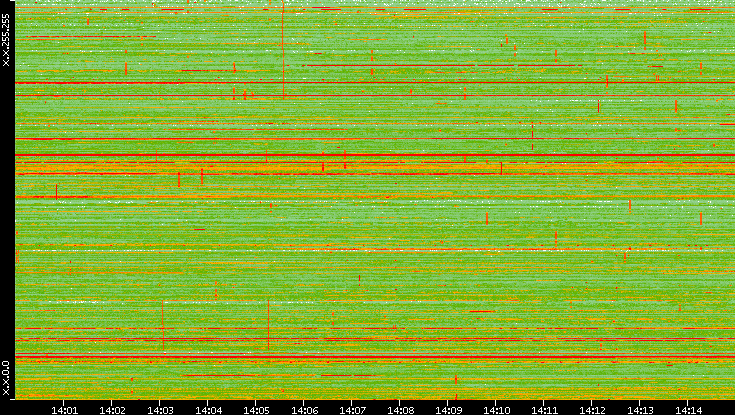Click the 14:03 time axis label
The height and width of the screenshot is (415, 735).
click(x=160, y=410)
